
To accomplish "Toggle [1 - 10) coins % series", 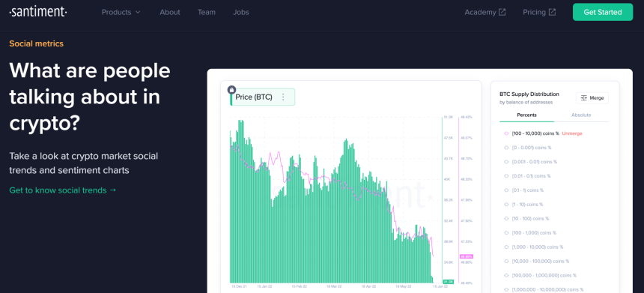I will pos(523,205).
